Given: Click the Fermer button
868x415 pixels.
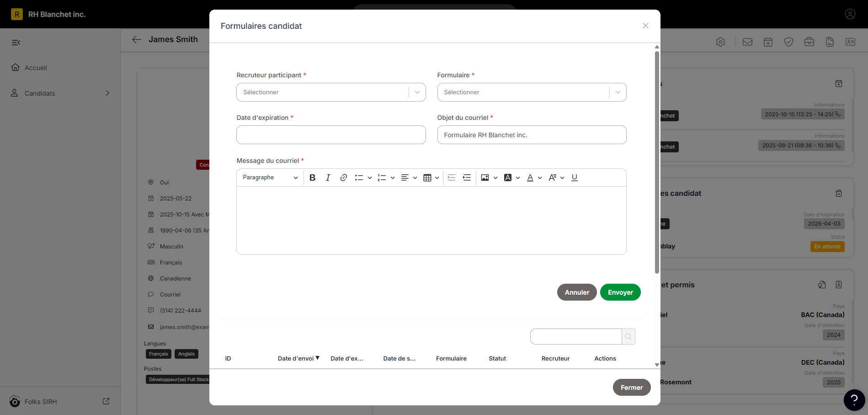Looking at the screenshot, I should [632, 388].
